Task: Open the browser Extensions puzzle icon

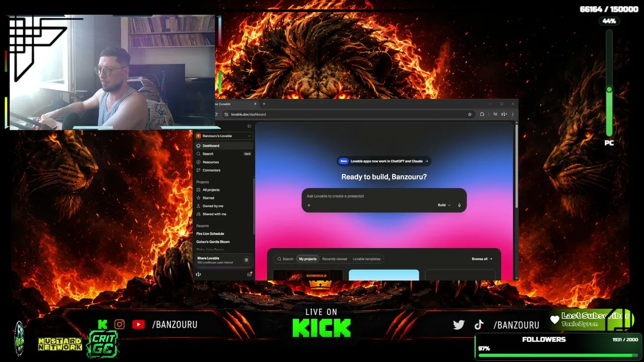Action: click(482, 114)
